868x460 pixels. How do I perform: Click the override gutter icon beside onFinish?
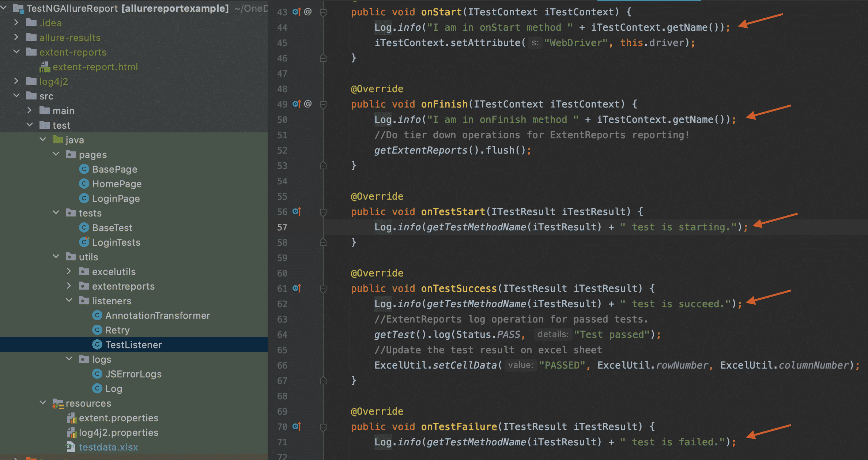click(x=297, y=104)
